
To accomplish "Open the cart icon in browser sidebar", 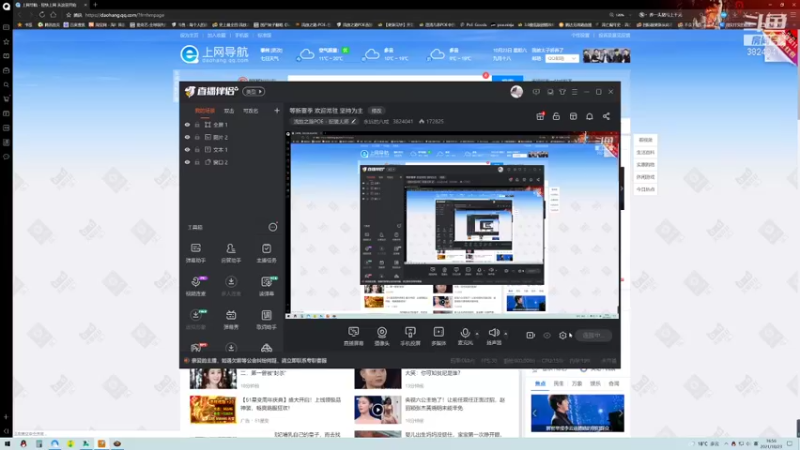I will 6,99.
